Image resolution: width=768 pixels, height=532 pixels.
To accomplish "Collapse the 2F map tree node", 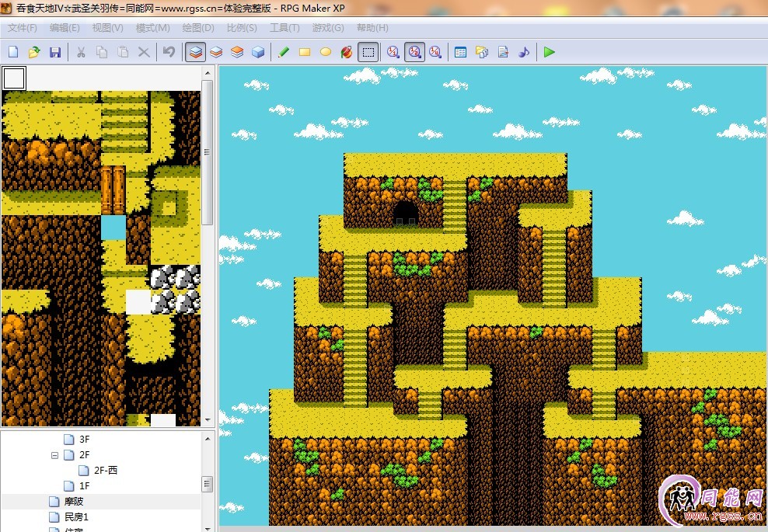I will pyautogui.click(x=55, y=455).
